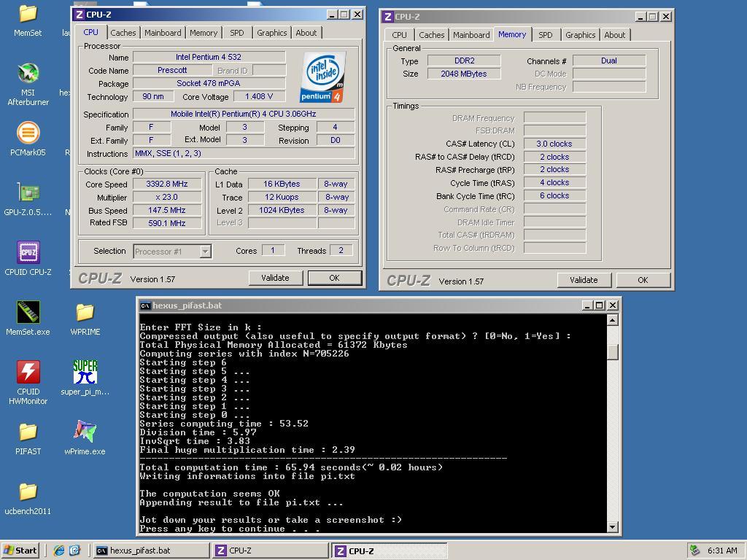Click Bank Cycle Time value 6 clocks
Image resolution: width=747 pixels, height=560 pixels.
(x=554, y=195)
